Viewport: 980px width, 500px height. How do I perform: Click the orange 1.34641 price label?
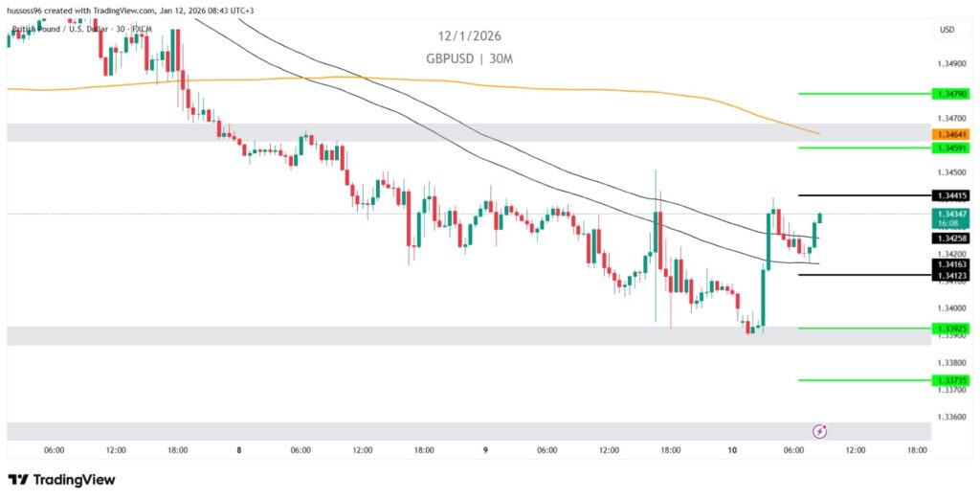[x=953, y=135]
